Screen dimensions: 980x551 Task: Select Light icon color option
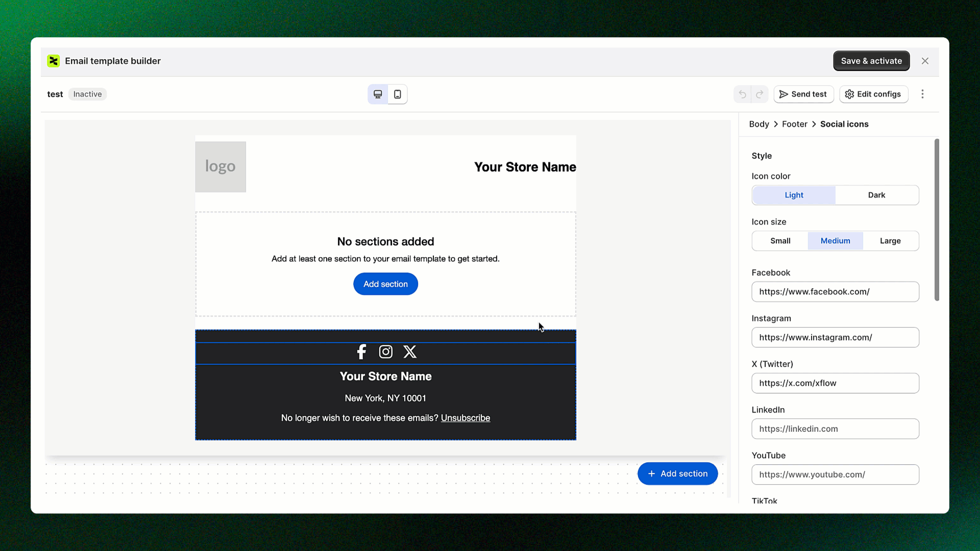794,195
